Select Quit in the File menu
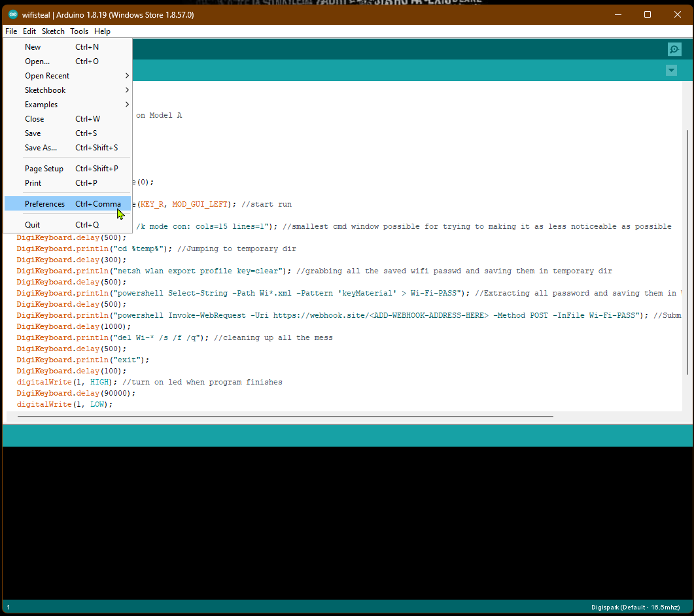The width and height of the screenshot is (694, 616). 68,225
